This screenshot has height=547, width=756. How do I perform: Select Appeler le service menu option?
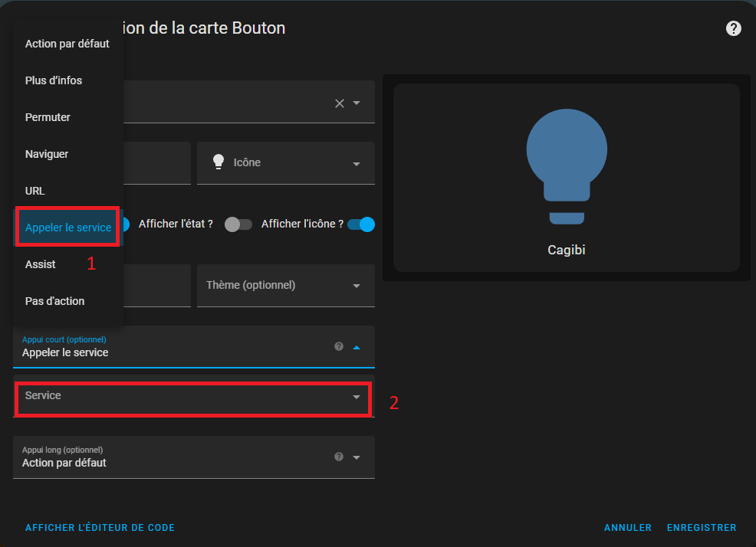coord(68,228)
